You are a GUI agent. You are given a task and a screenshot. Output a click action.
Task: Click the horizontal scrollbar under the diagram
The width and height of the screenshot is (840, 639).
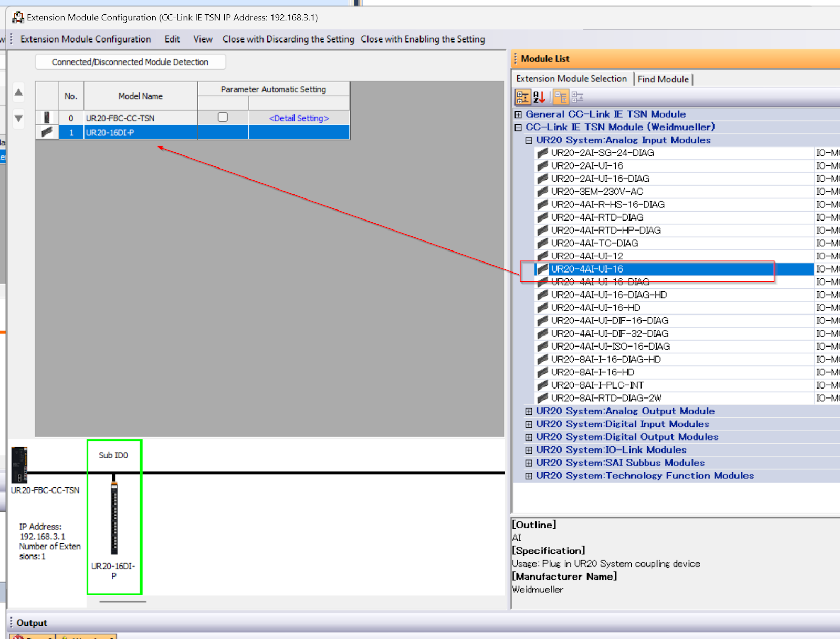[x=123, y=602]
